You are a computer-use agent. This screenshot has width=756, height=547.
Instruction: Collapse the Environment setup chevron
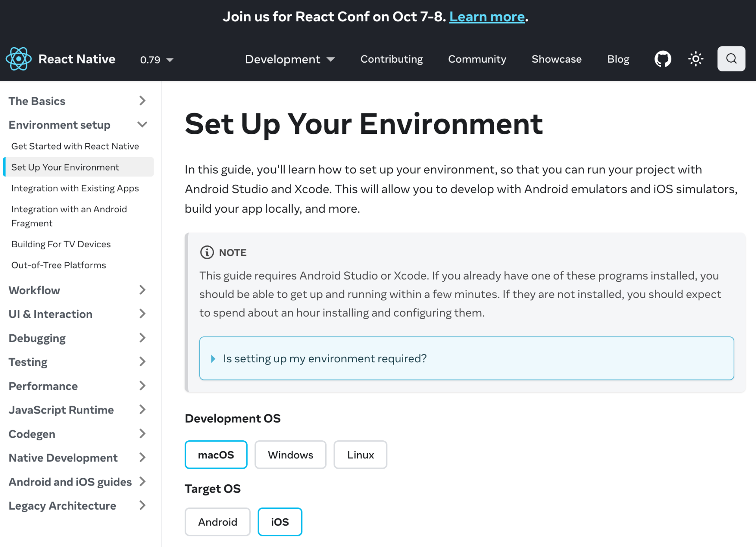click(x=143, y=124)
